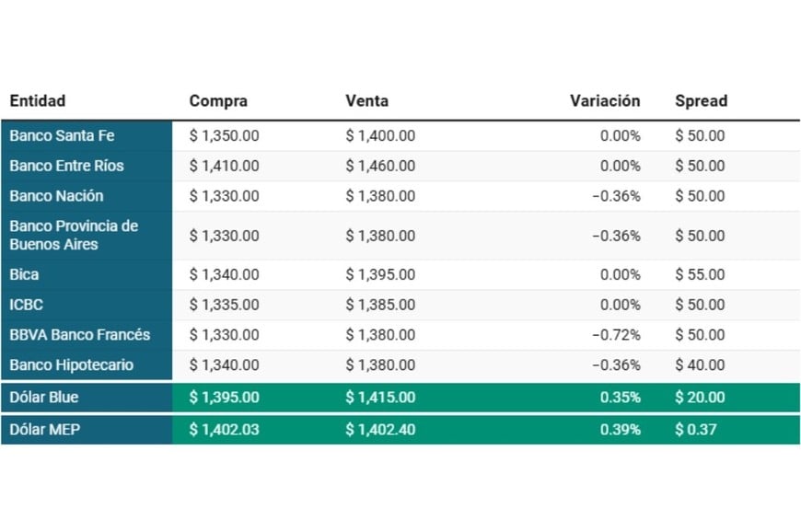Select Banco Provincia de Buenos Aires row
The width and height of the screenshot is (801, 532).
pyautogui.click(x=74, y=236)
